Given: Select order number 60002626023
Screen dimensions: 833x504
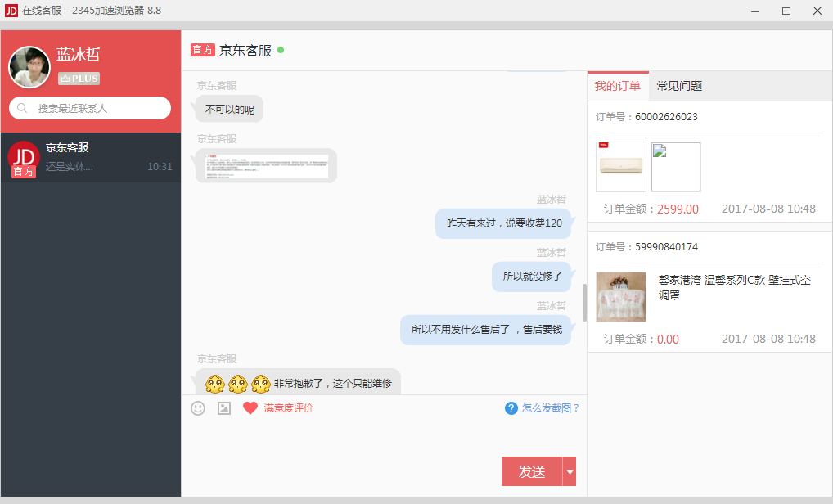Looking at the screenshot, I should pyautogui.click(x=666, y=117).
